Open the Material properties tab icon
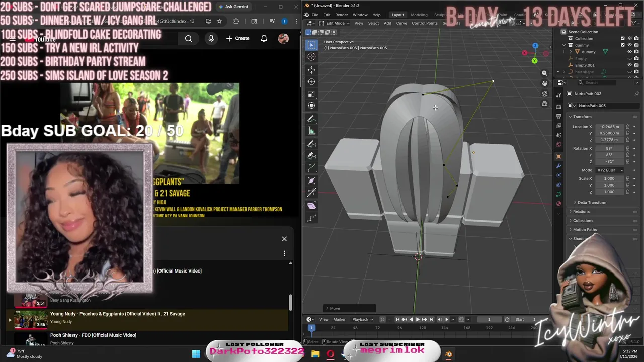 coord(558,204)
